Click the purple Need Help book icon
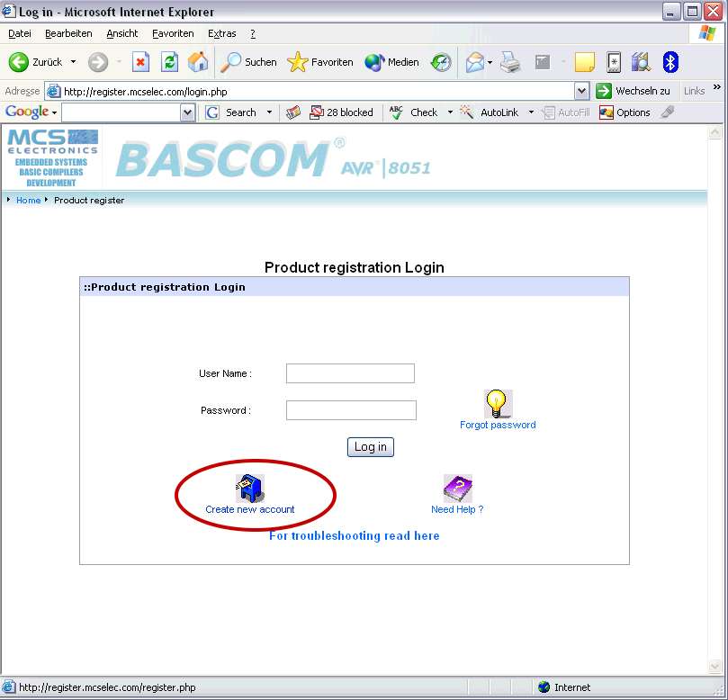This screenshot has height=700, width=728. (458, 489)
